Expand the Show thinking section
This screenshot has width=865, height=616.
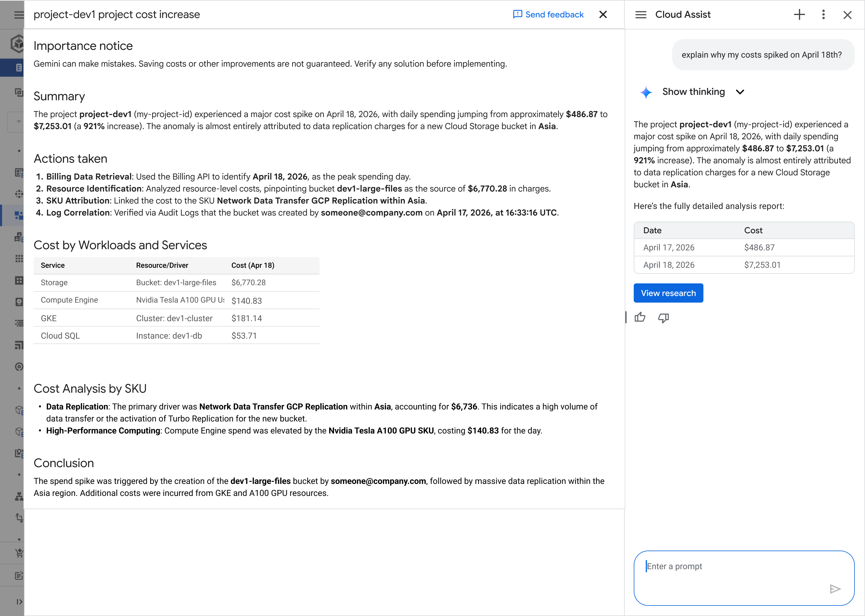703,92
